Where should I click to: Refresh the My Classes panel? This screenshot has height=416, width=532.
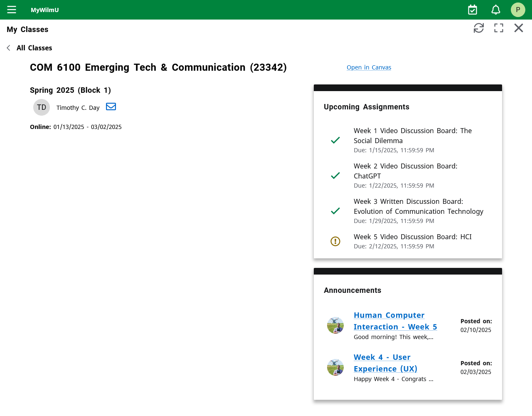point(479,28)
